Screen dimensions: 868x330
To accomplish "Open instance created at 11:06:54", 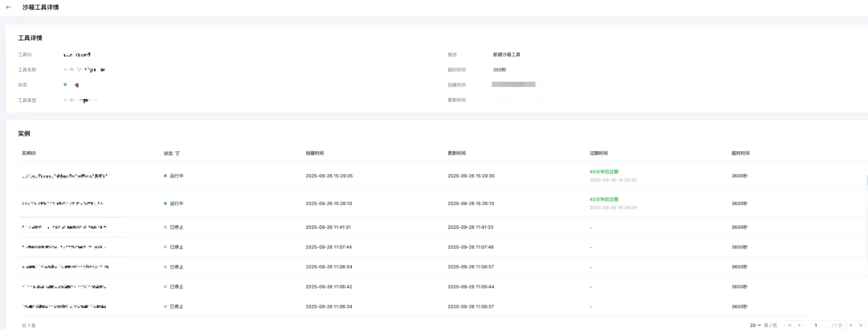I will pyautogui.click(x=65, y=267).
